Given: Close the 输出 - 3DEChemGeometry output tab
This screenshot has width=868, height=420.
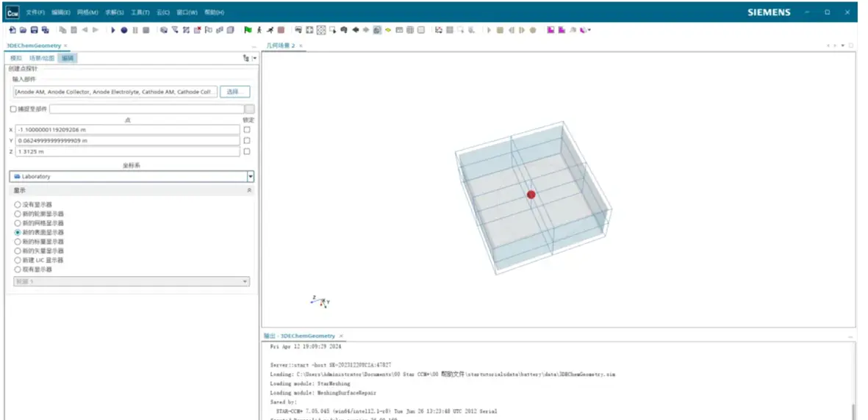Looking at the screenshot, I should coord(341,336).
